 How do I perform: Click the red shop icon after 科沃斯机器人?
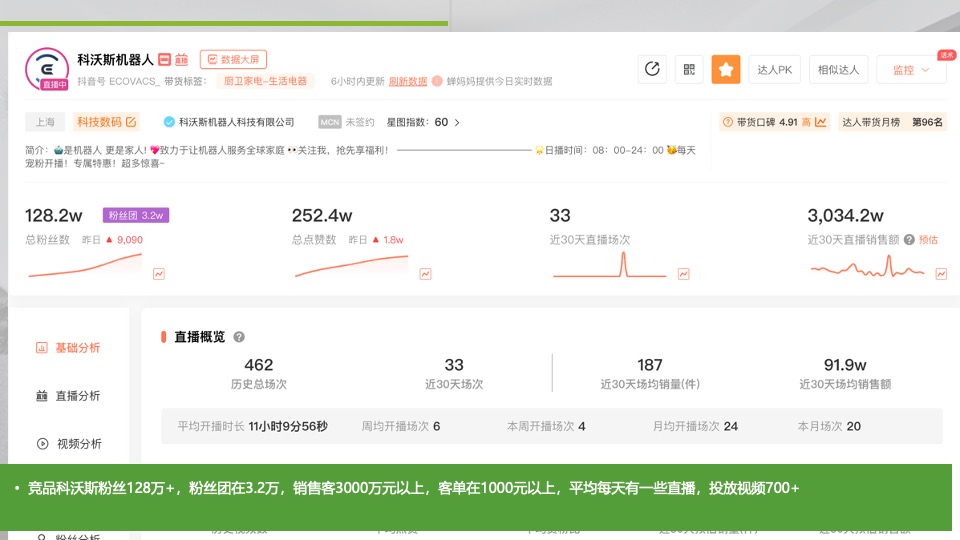[164, 59]
